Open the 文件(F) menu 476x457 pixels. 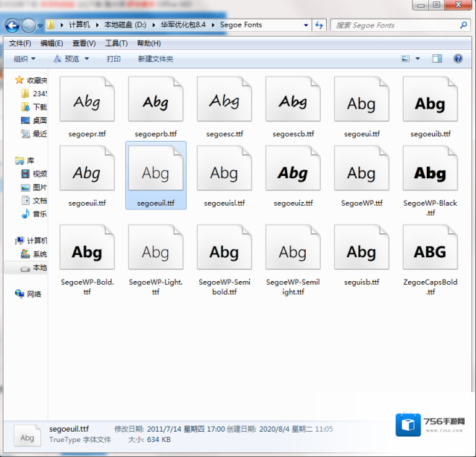20,43
